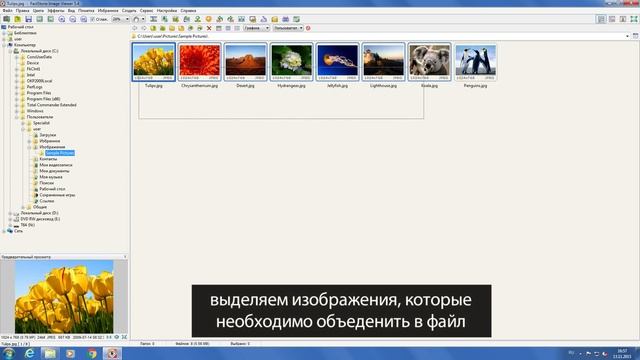This screenshot has height=360, width=640.
Task: Open the Правка menu
Action: coord(22,11)
